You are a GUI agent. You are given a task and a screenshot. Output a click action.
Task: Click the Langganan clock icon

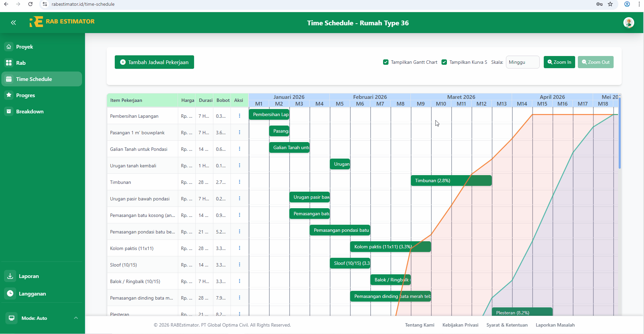(10, 294)
